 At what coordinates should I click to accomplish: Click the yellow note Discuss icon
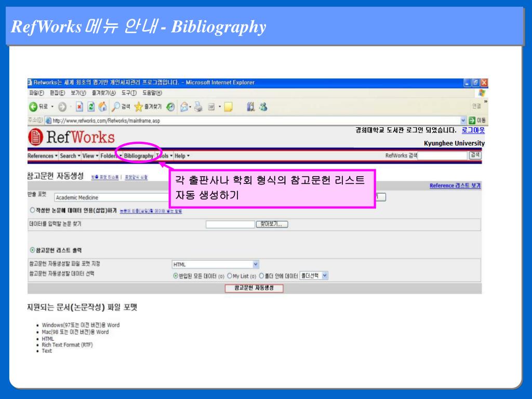229,107
